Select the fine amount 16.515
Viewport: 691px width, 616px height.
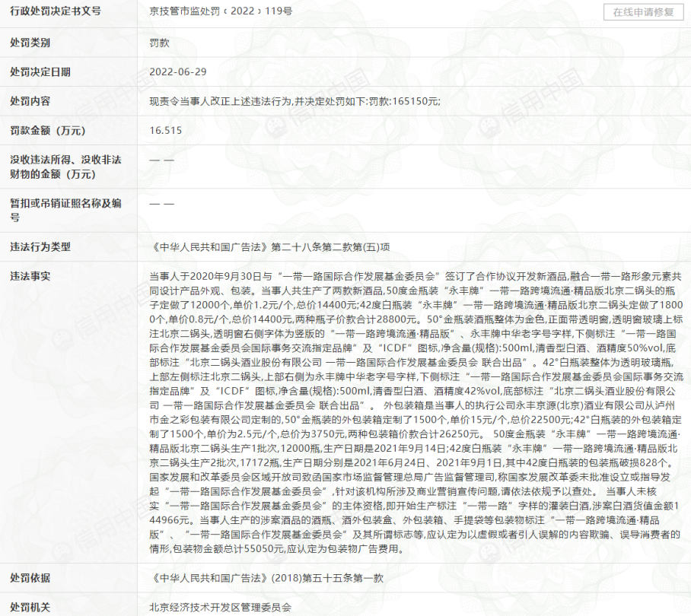point(166,130)
